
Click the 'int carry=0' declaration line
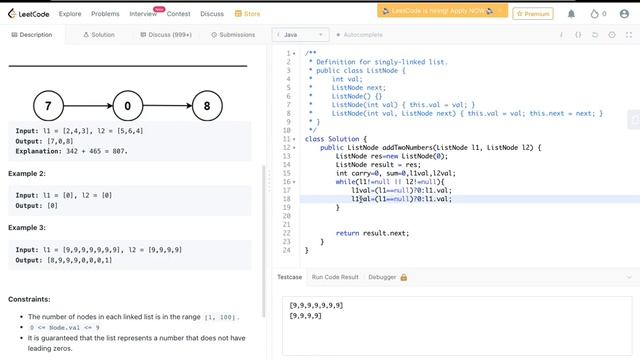[x=396, y=173]
